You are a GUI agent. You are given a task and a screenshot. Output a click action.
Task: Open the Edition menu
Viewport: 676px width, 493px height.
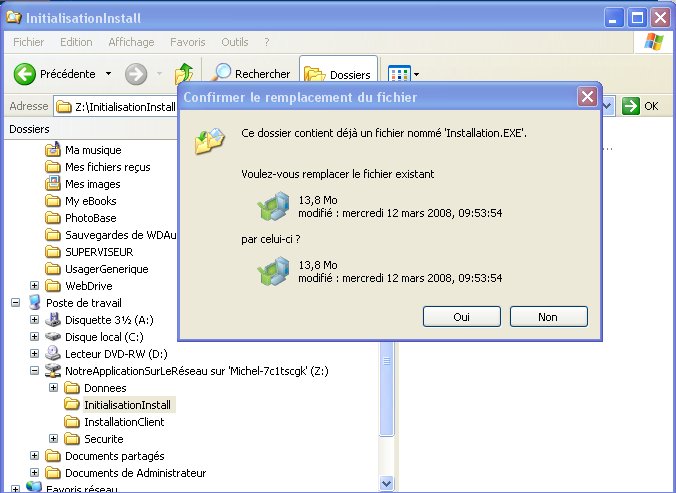pyautogui.click(x=76, y=42)
